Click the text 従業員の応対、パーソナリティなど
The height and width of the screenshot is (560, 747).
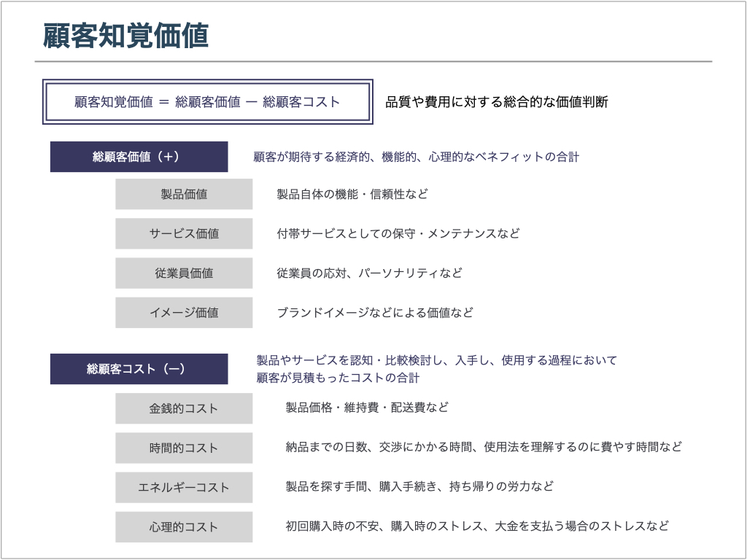(370, 273)
